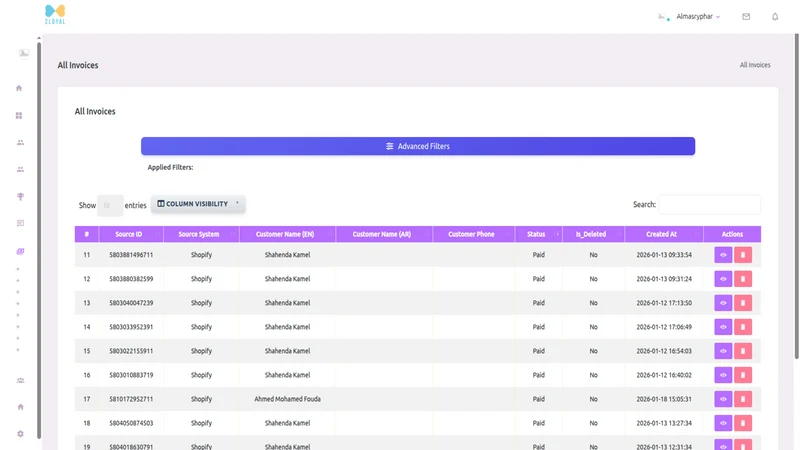This screenshot has width=800, height=450.
Task: Open the Column Visibility dropdown
Action: [x=198, y=204]
